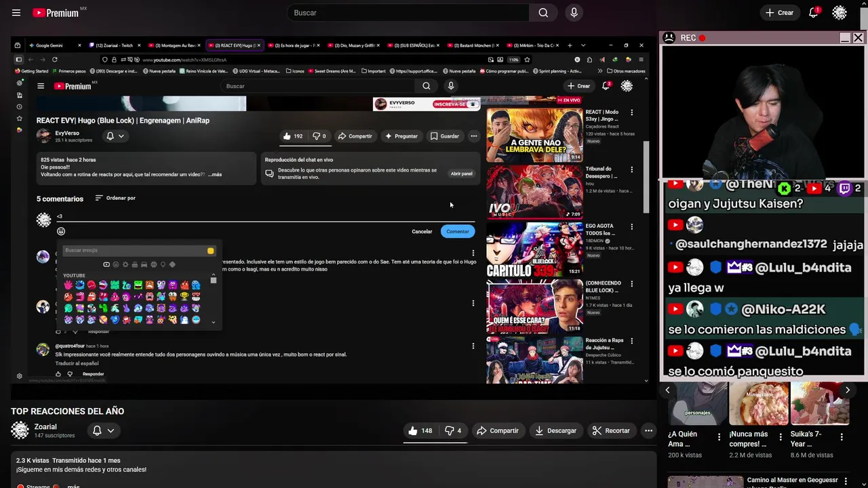The width and height of the screenshot is (868, 488).
Task: Select smiley emoji category icon
Action: (116, 264)
